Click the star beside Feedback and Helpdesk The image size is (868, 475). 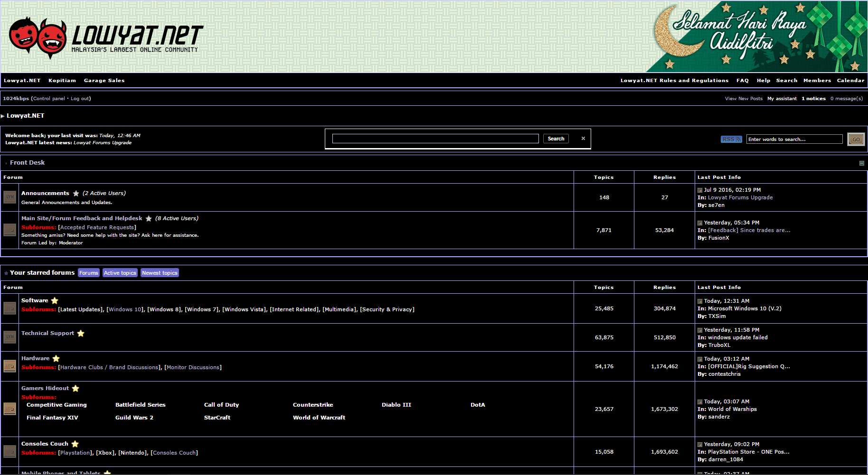[149, 218]
